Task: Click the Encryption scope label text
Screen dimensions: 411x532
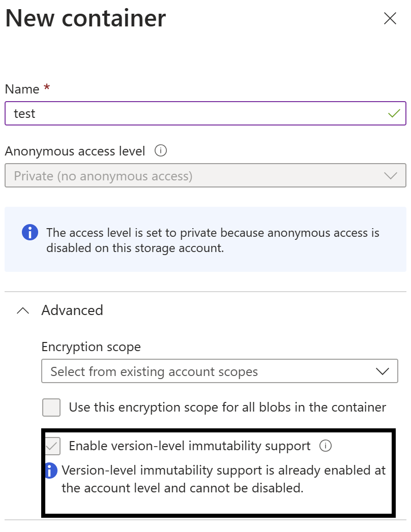Action: click(x=90, y=347)
